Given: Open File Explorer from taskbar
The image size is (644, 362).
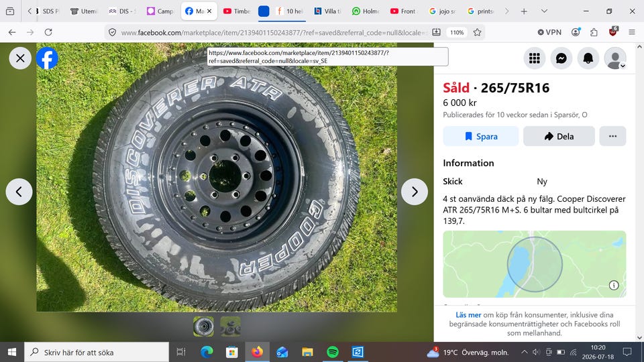Looking at the screenshot, I should pyautogui.click(x=307, y=352).
